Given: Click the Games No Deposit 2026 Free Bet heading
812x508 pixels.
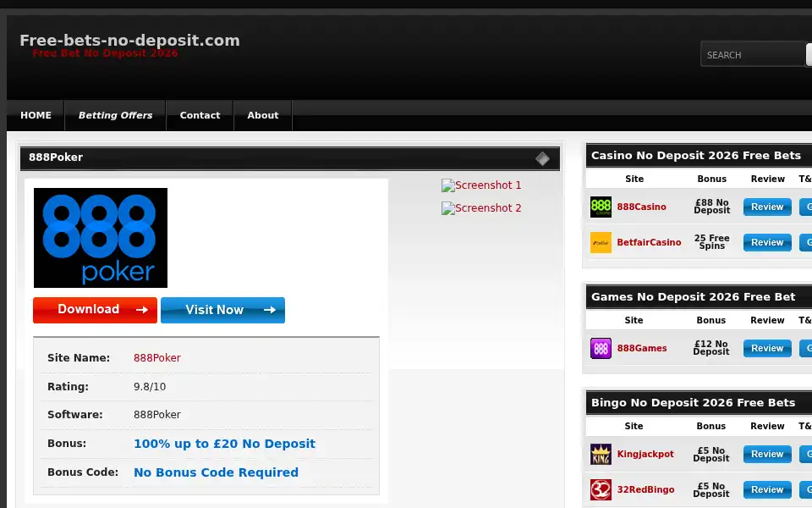Looking at the screenshot, I should [x=693, y=297].
